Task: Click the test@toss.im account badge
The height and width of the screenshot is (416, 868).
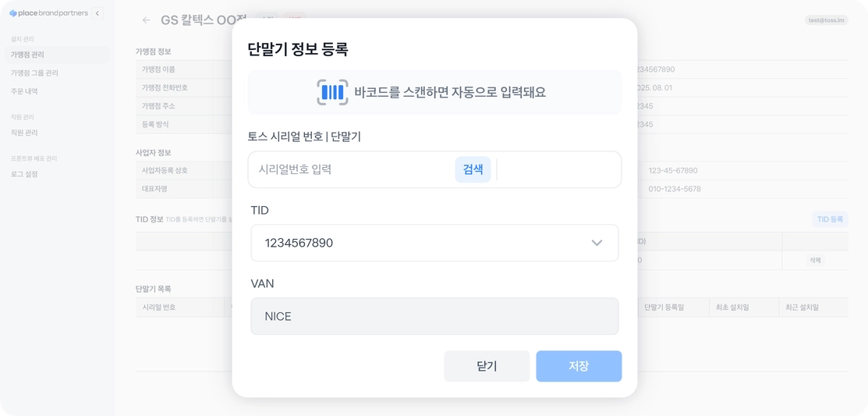Action: click(826, 20)
